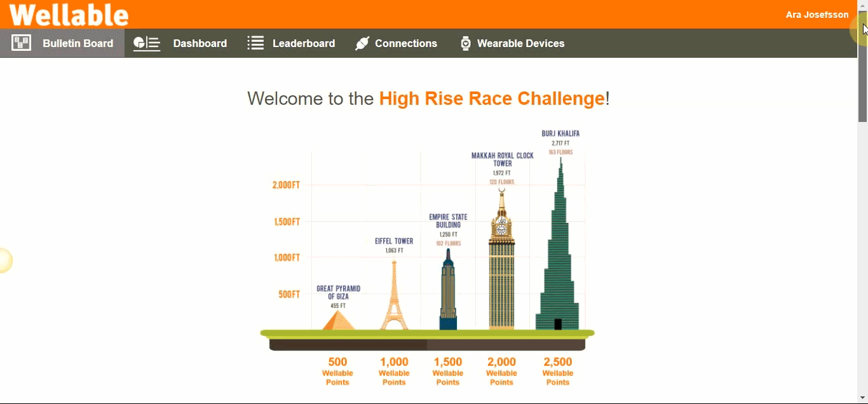Image resolution: width=868 pixels, height=404 pixels.
Task: Click the 2,000FT axis label
Action: pyautogui.click(x=286, y=185)
